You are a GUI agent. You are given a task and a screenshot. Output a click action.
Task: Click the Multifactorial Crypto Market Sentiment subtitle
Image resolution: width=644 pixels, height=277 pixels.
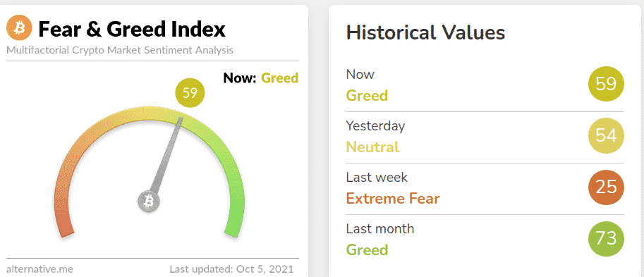120,51
